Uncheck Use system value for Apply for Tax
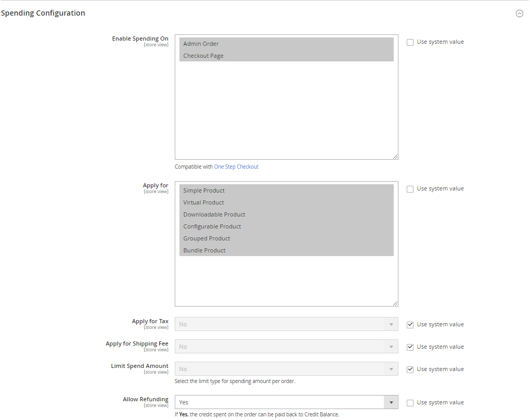This screenshot has width=530, height=420. (x=410, y=325)
